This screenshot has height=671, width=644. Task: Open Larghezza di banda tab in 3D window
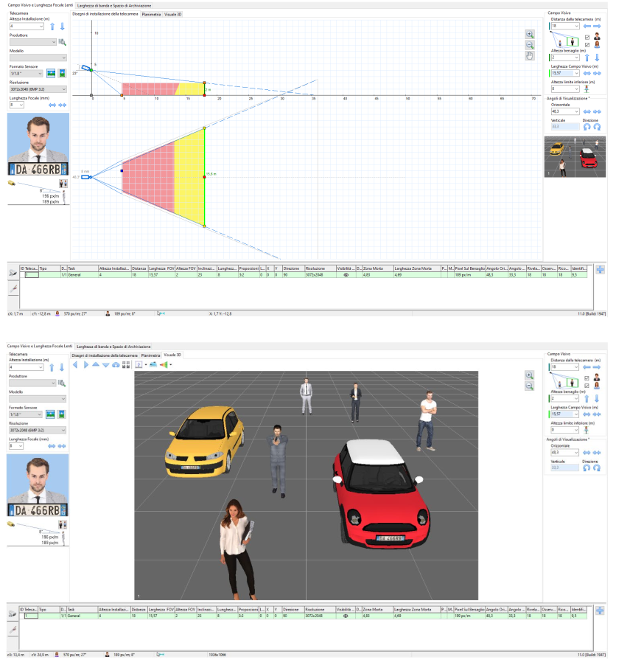coord(113,346)
